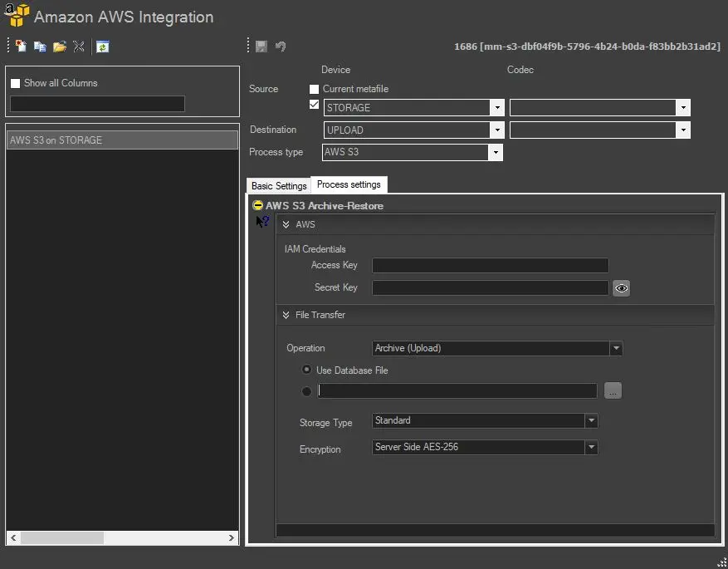Reveal the Secret Key with eye button

[622, 288]
